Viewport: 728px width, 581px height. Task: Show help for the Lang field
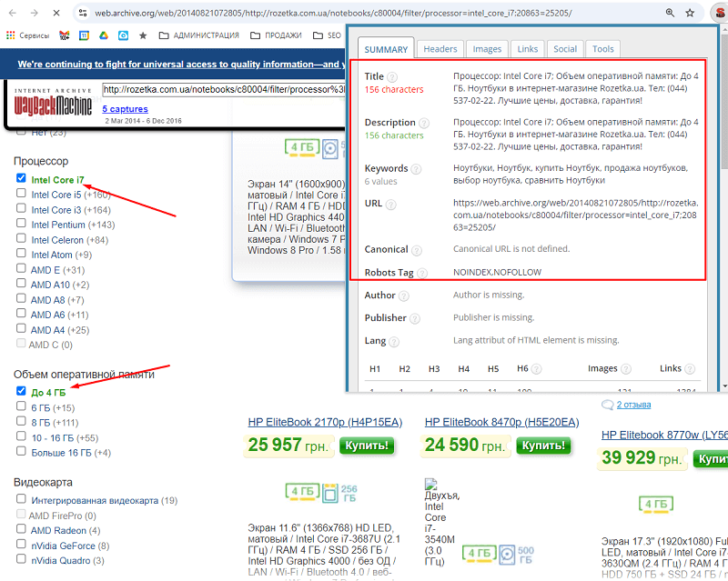coord(394,342)
